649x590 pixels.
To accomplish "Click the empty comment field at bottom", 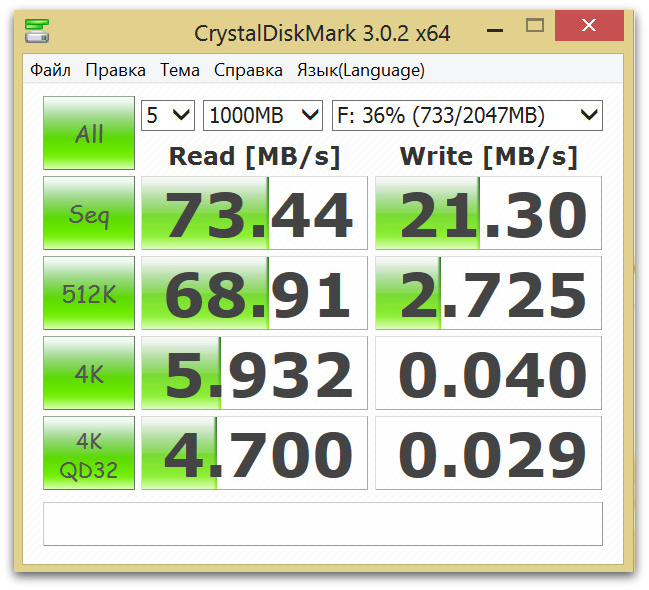I will pyautogui.click(x=323, y=524).
